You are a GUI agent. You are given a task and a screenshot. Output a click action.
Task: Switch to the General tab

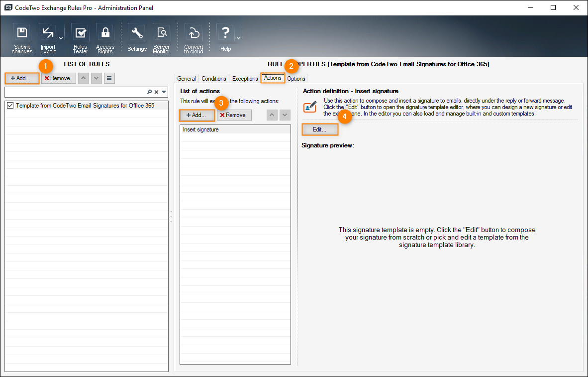(x=187, y=79)
